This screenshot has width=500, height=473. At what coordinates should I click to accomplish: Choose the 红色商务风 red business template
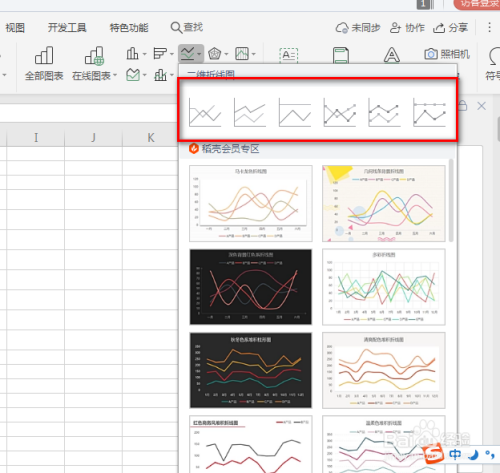click(x=251, y=444)
